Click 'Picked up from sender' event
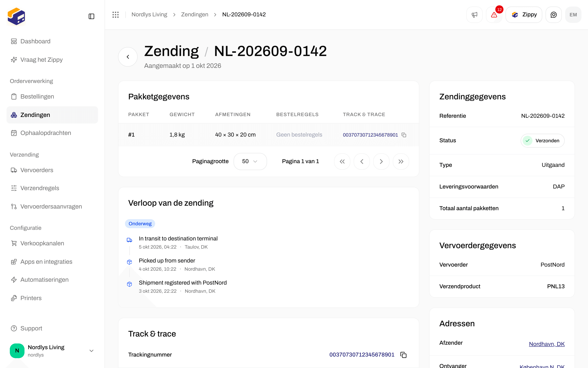 tap(167, 261)
